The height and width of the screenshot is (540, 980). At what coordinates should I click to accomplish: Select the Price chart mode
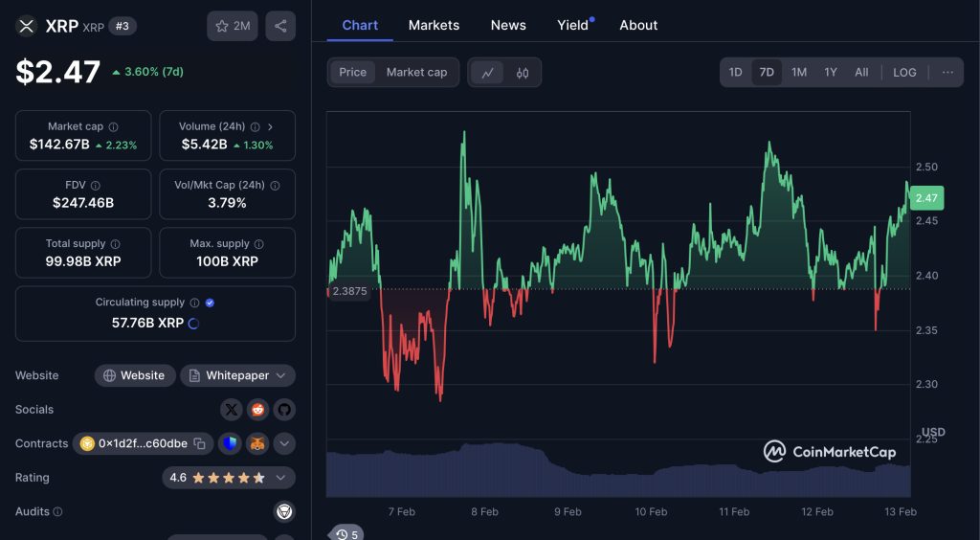[352, 73]
